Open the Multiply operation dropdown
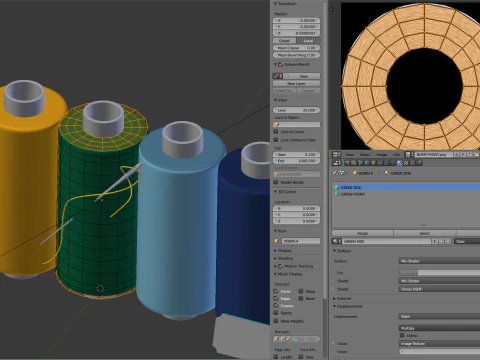This screenshot has height=360, width=480. tap(439, 328)
